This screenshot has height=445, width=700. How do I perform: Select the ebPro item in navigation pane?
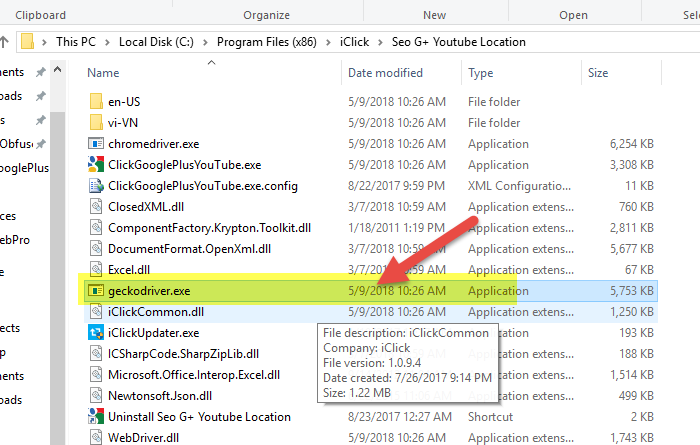coord(15,240)
